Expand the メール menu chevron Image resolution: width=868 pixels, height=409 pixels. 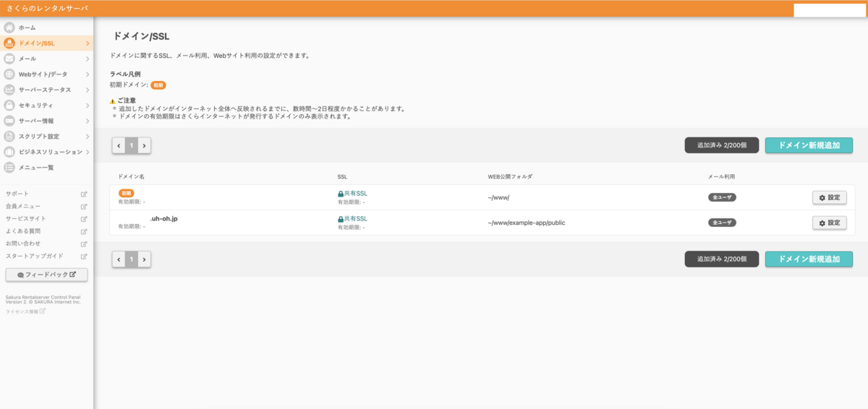88,59
